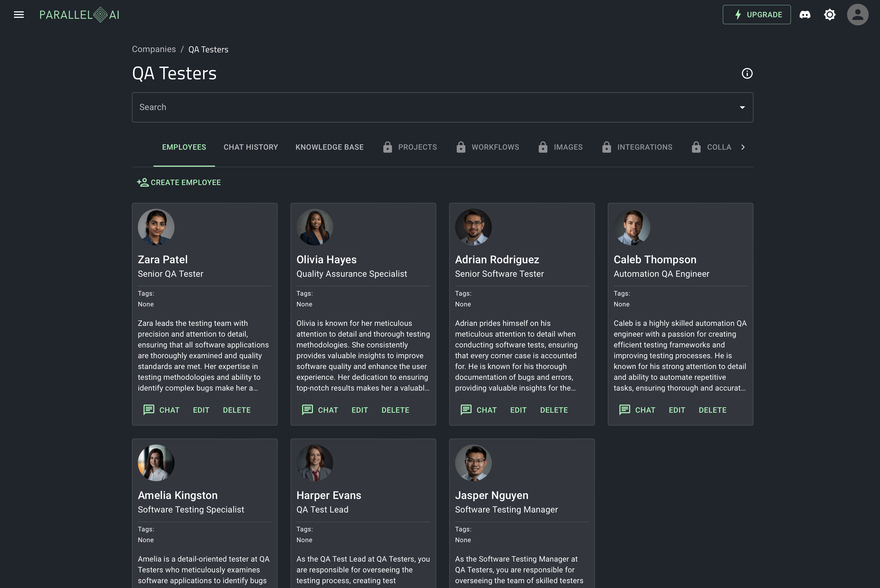
Task: Click the lock icon beside Images
Action: (x=543, y=147)
